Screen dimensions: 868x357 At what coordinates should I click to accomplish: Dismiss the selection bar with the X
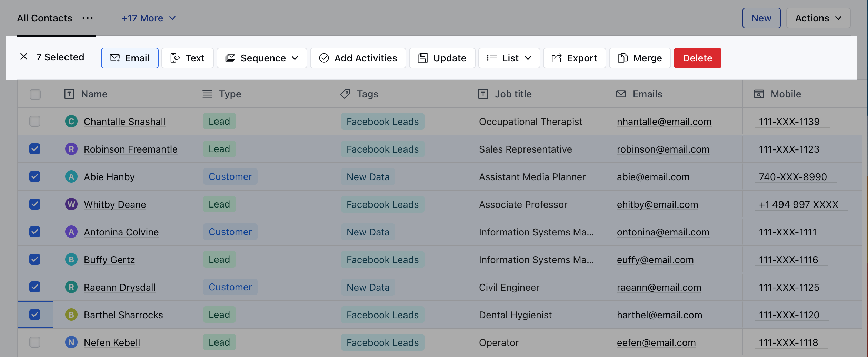click(x=24, y=57)
